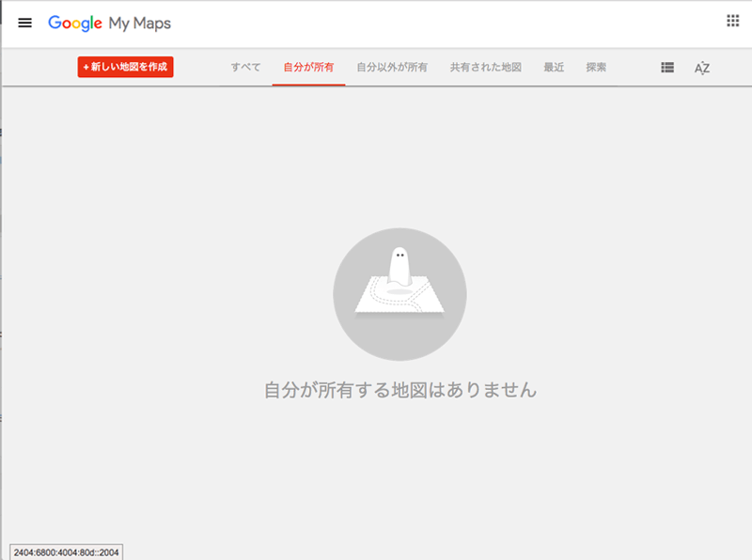The height and width of the screenshot is (560, 752).
Task: Go to the 探索 tab
Action: pos(596,68)
